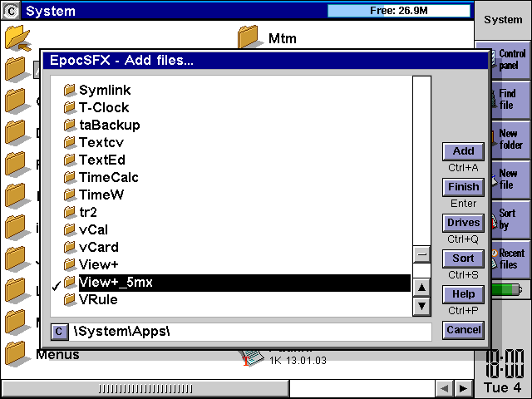Image resolution: width=532 pixels, height=399 pixels.
Task: Select the vCard entry name
Action: [99, 248]
